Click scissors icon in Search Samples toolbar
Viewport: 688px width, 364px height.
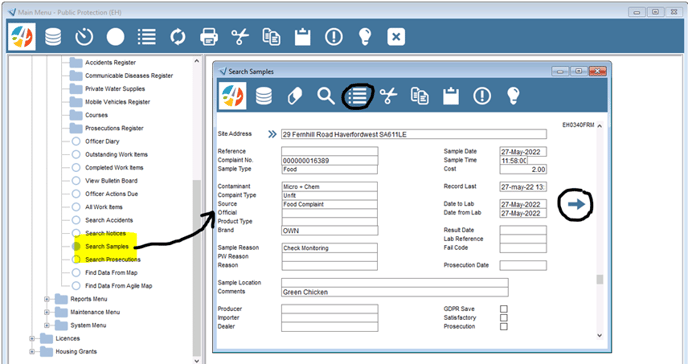388,96
